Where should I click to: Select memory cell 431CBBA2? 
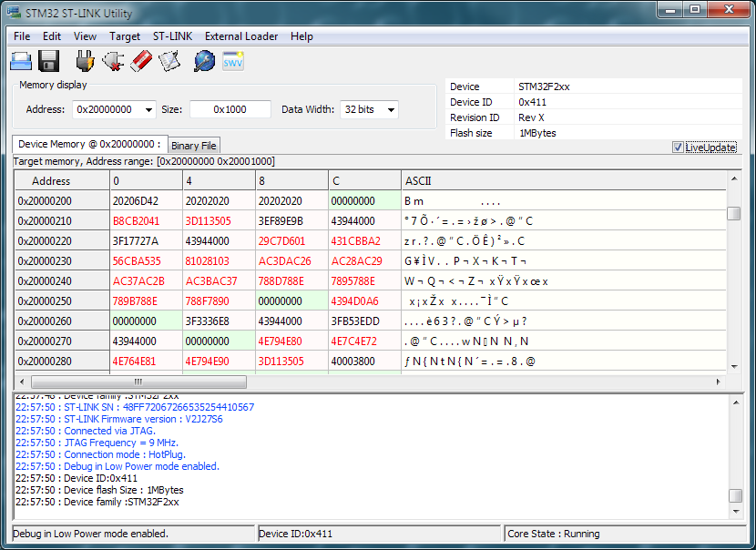point(365,241)
